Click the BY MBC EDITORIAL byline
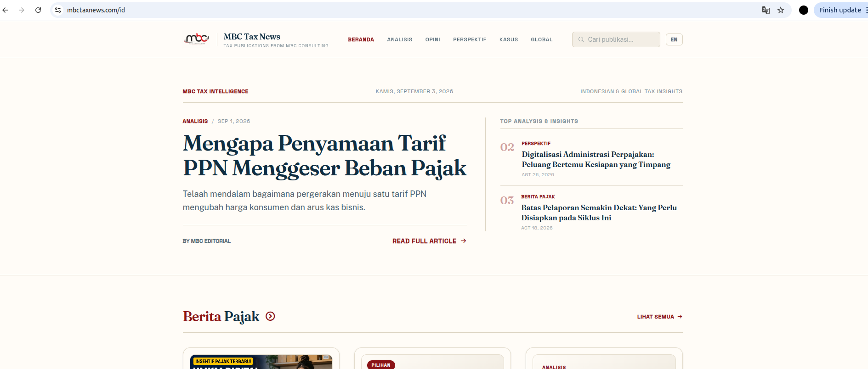Viewport: 868px width, 369px height. click(x=207, y=241)
